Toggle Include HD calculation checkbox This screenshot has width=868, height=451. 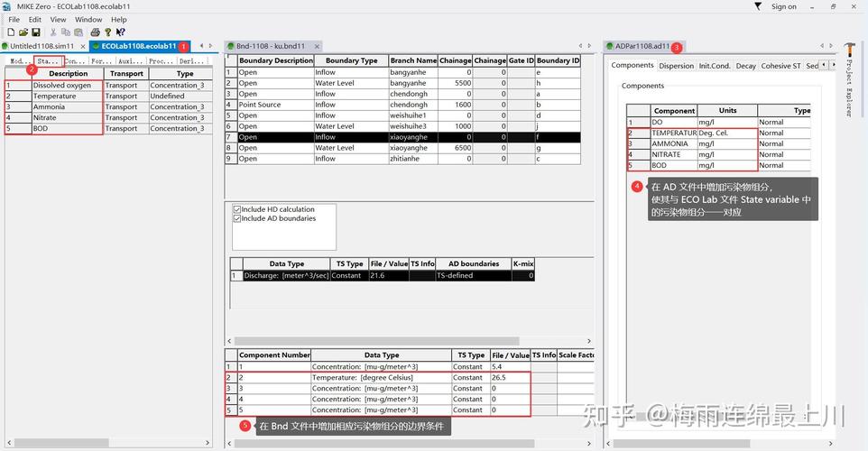(x=237, y=210)
